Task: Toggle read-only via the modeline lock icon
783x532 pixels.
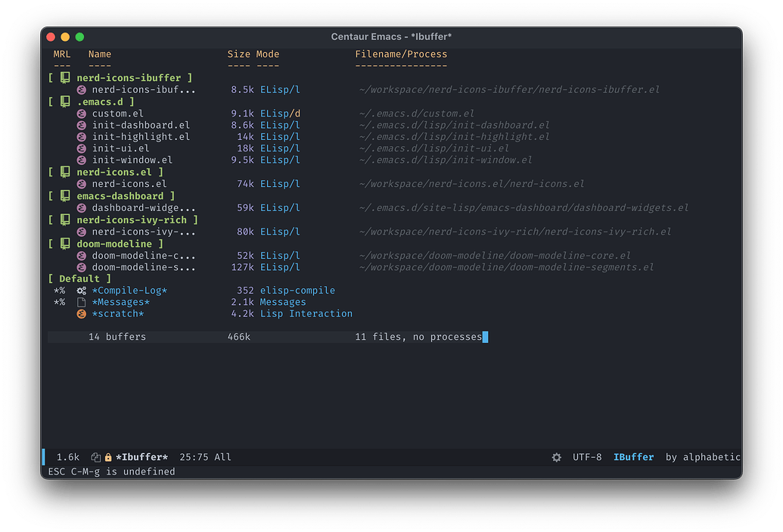Action: (107, 456)
